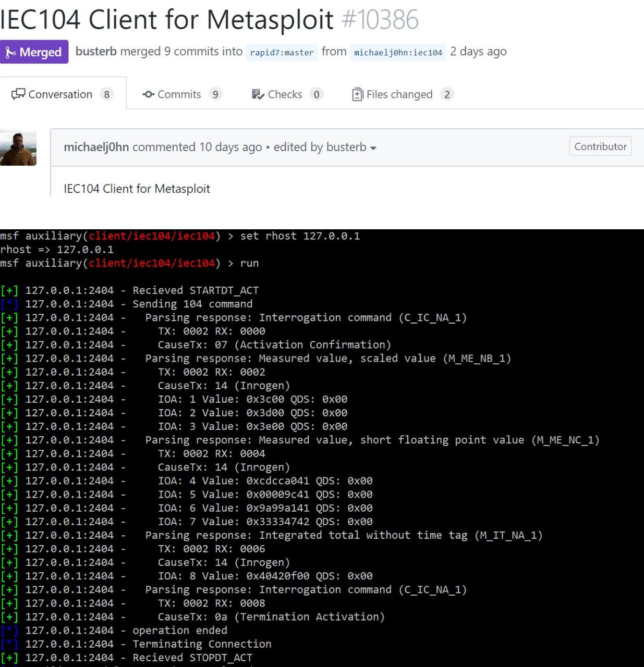
Task: Click the 'set rhost 127.0.0.1' terminal command
Action: [300, 236]
